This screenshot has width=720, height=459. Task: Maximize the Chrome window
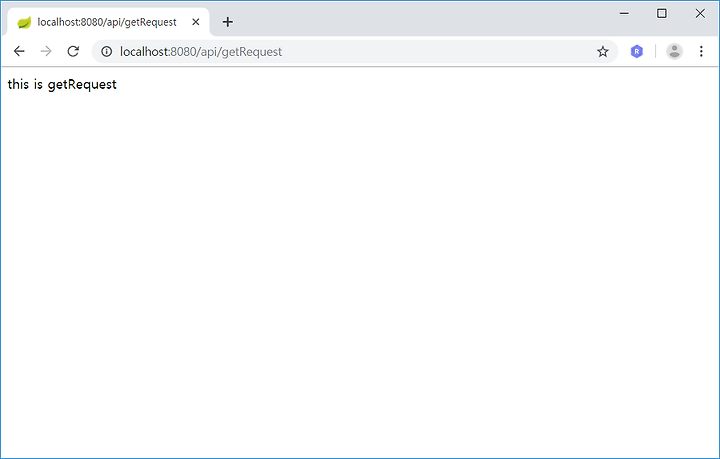click(662, 13)
